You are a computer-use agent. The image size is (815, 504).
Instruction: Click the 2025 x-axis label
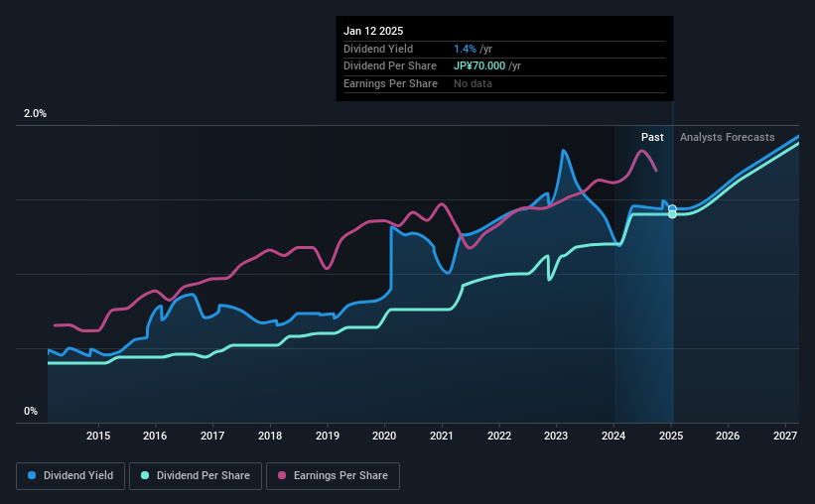coord(671,436)
